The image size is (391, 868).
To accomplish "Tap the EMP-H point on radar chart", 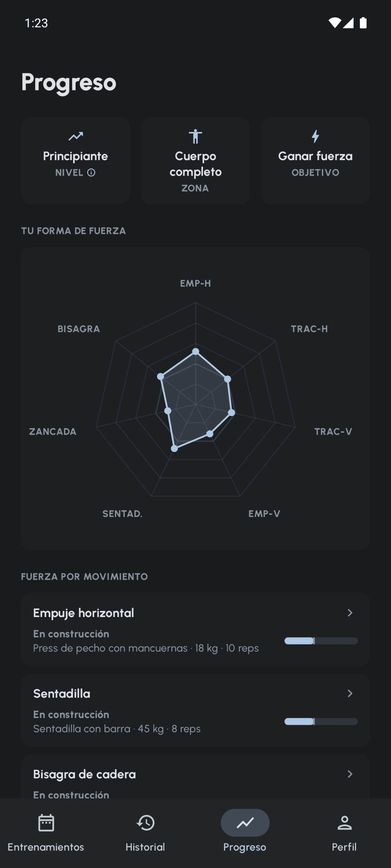I will pos(195,351).
